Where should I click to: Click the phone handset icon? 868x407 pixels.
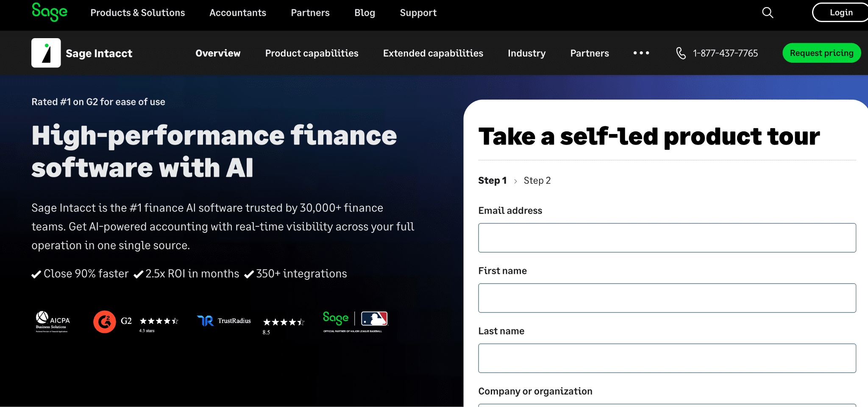point(681,53)
